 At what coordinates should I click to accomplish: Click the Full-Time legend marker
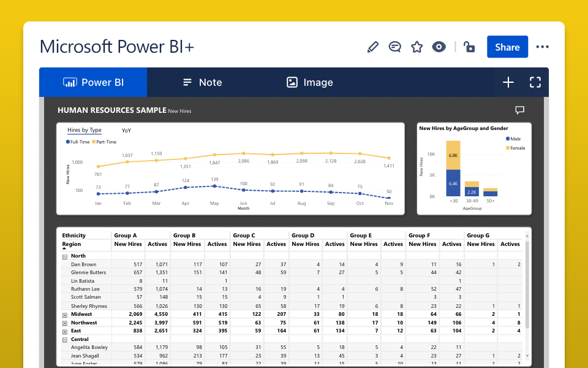click(68, 142)
